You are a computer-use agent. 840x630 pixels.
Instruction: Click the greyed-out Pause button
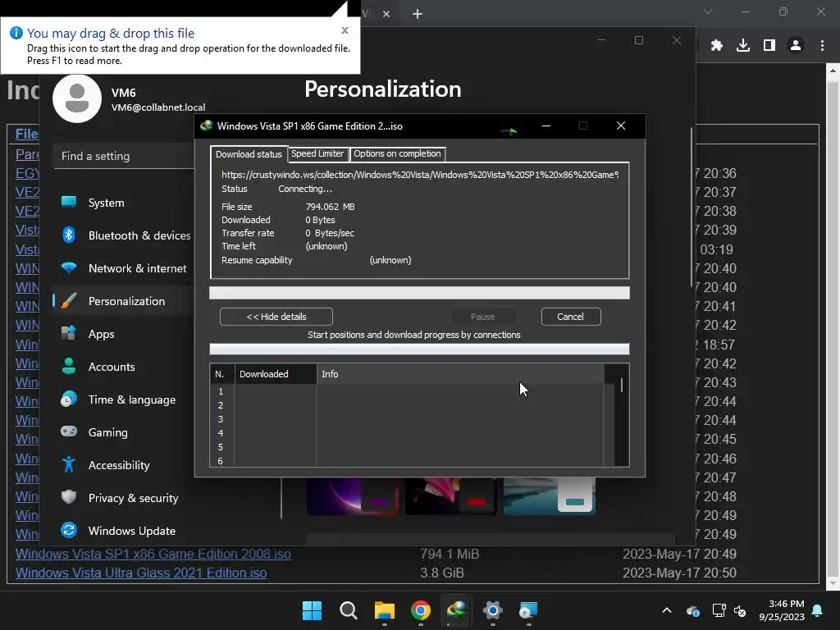click(482, 317)
